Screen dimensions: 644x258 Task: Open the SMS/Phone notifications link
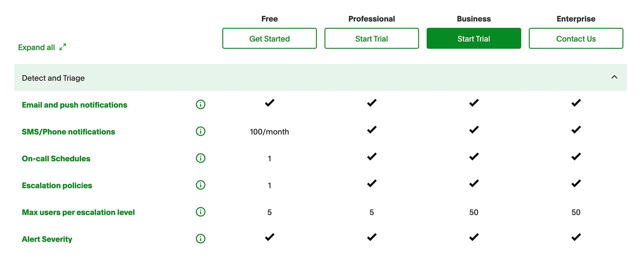(x=69, y=132)
